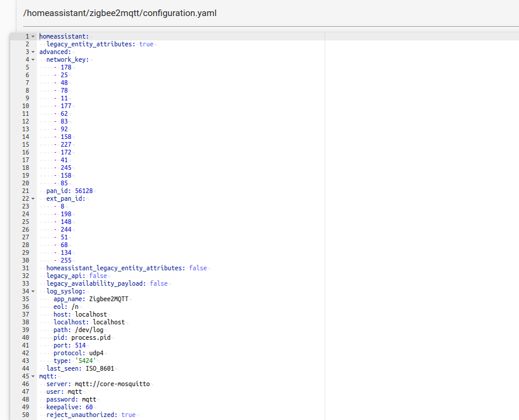The image size is (519, 420).
Task: Click the value 11 on line 9
Action: 64,98
